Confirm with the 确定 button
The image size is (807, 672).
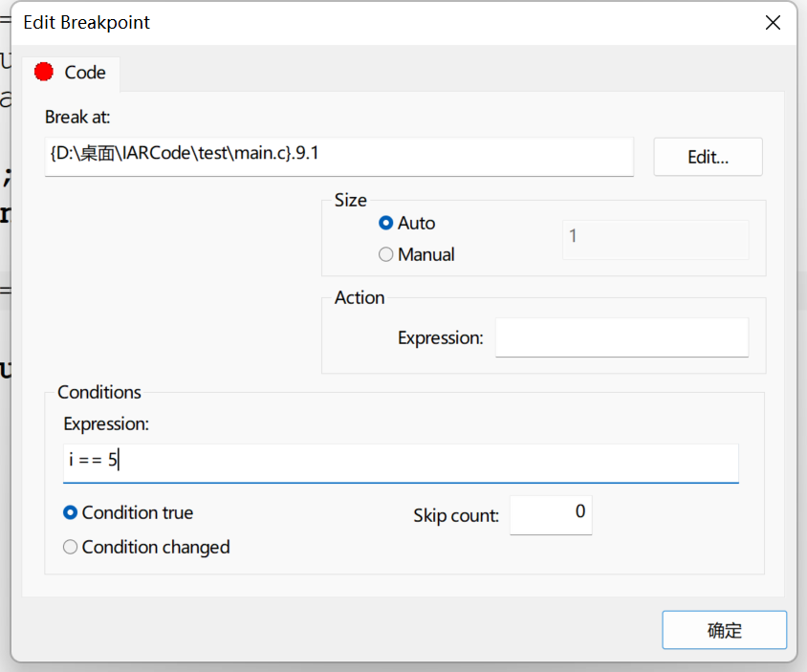[724, 630]
